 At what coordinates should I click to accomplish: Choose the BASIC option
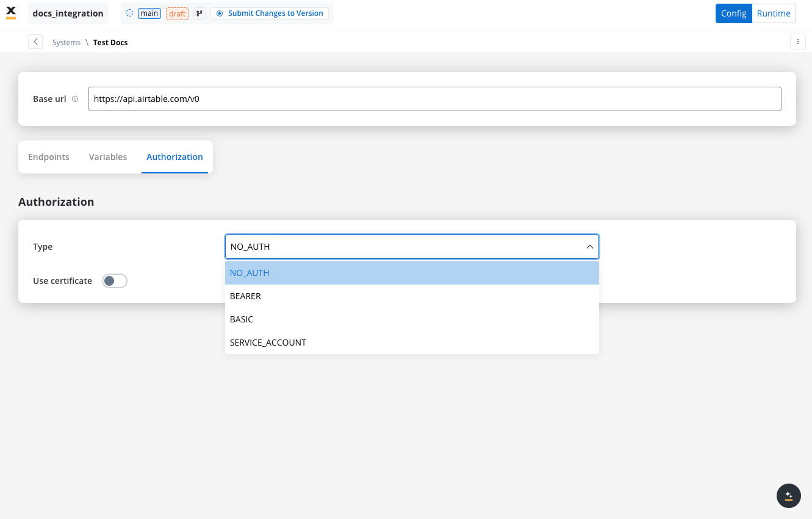click(412, 319)
